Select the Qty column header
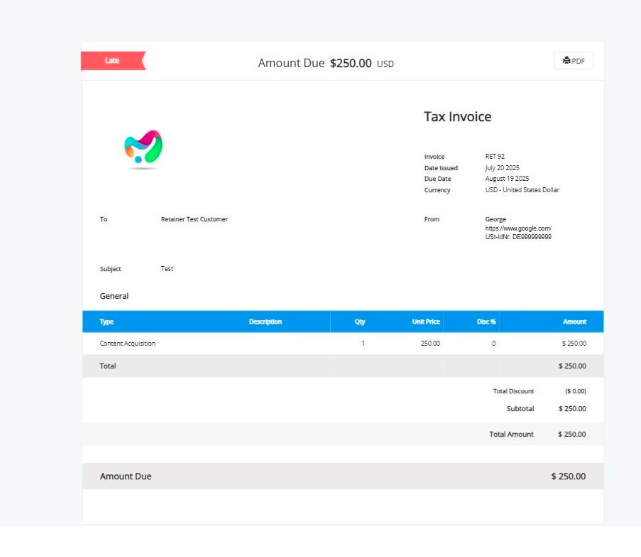 click(x=360, y=322)
